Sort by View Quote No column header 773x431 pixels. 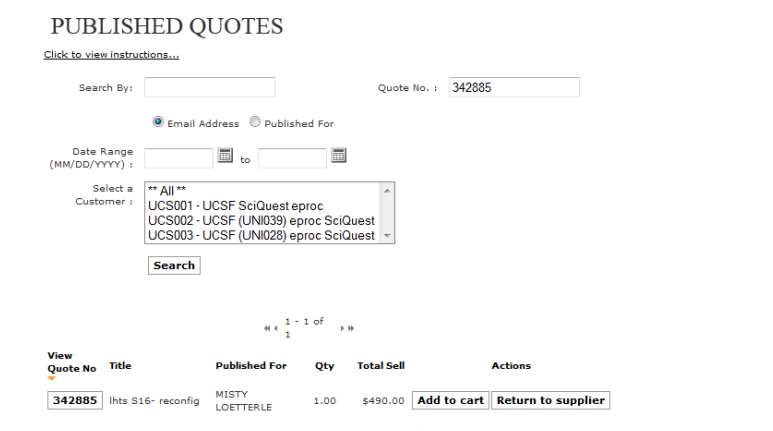click(x=71, y=362)
